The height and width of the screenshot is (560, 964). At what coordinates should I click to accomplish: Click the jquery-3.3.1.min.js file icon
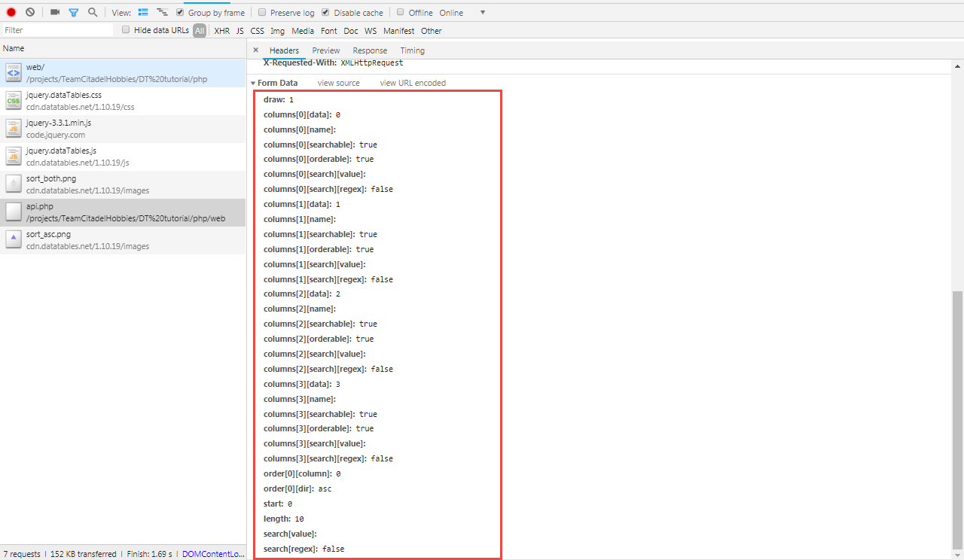point(14,129)
